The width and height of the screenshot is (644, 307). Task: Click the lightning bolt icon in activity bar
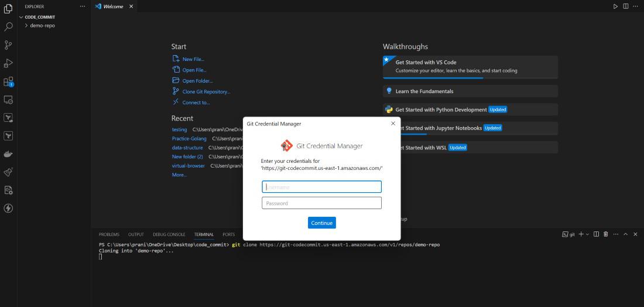click(x=8, y=209)
